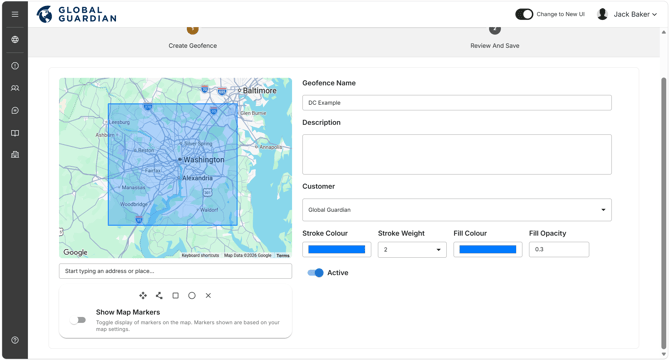Screen dimensions: 670x361
Task: Open the Customer dropdown
Action: [457, 210]
